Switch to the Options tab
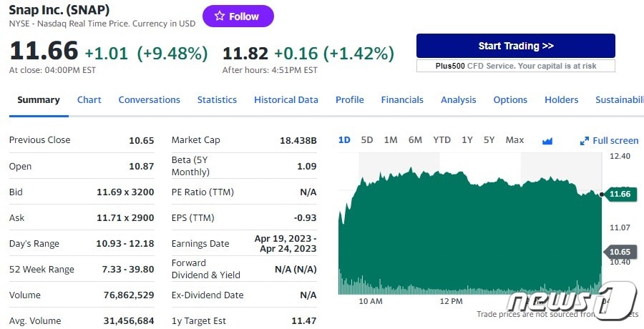The height and width of the screenshot is (329, 644). tap(510, 100)
